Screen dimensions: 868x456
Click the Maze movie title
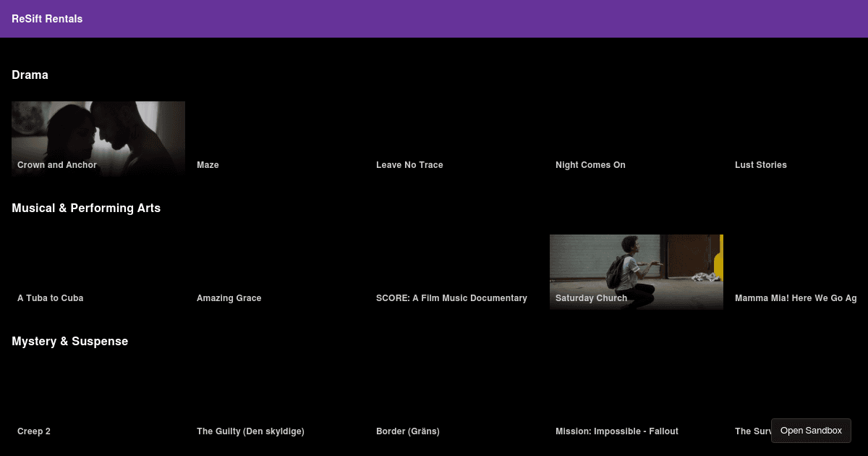click(x=208, y=164)
